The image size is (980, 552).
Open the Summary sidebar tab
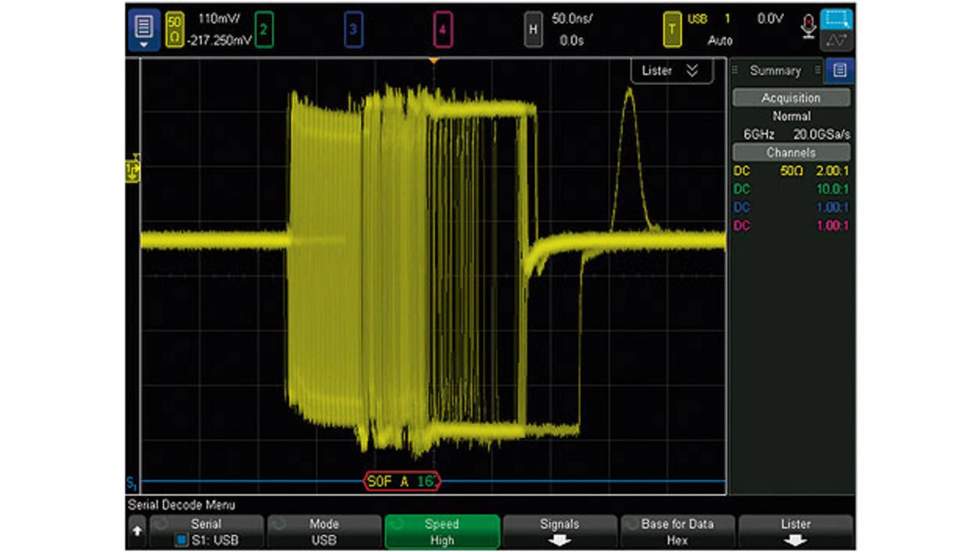click(x=775, y=70)
